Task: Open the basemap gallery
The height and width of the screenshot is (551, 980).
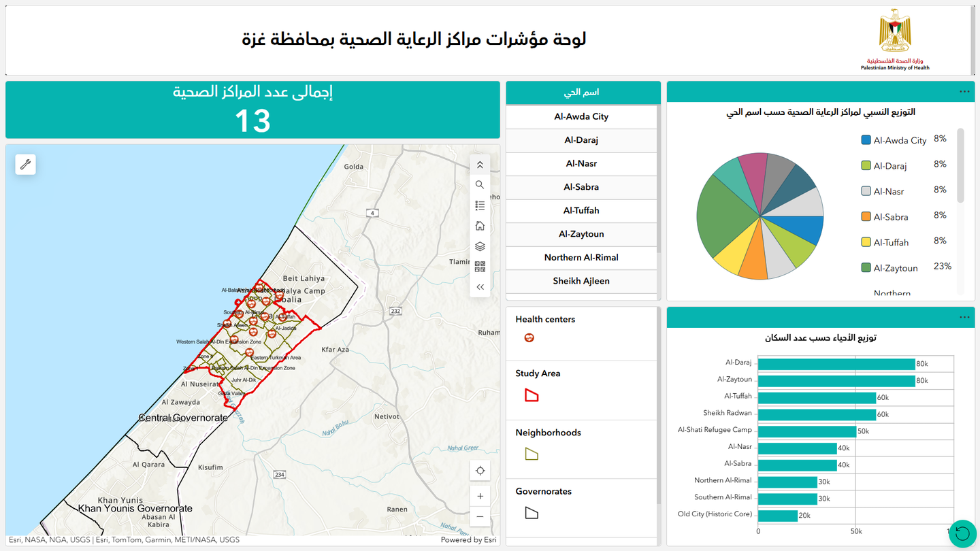Action: (x=480, y=266)
